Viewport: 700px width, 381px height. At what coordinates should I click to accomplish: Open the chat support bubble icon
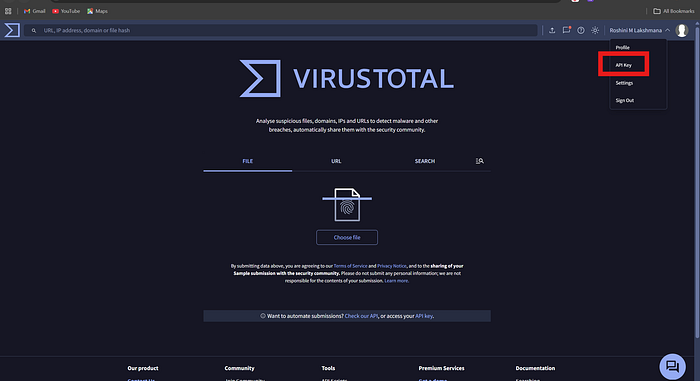pos(672,366)
